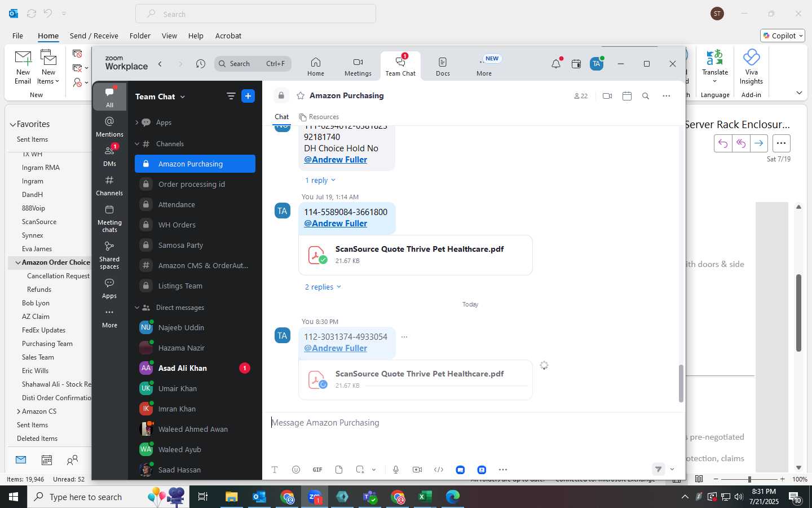Open Meeting chats sidebar item

[x=109, y=218]
